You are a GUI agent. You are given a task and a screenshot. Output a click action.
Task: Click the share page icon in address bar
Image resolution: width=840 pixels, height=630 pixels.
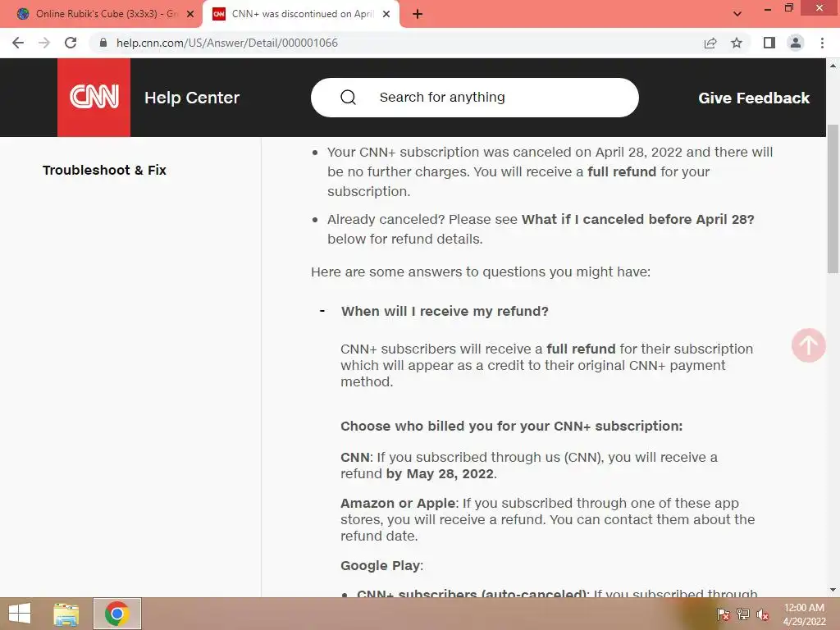(710, 43)
